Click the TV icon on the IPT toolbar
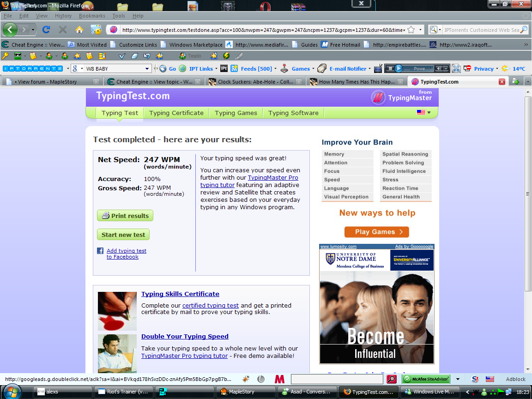 378,68
